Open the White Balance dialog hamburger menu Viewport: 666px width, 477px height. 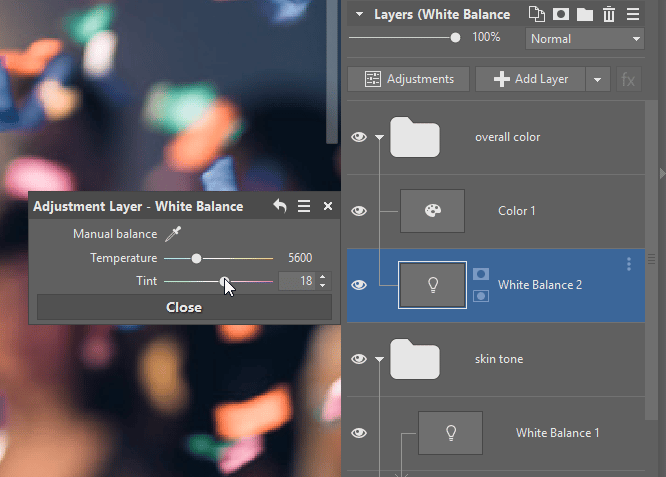click(x=304, y=206)
